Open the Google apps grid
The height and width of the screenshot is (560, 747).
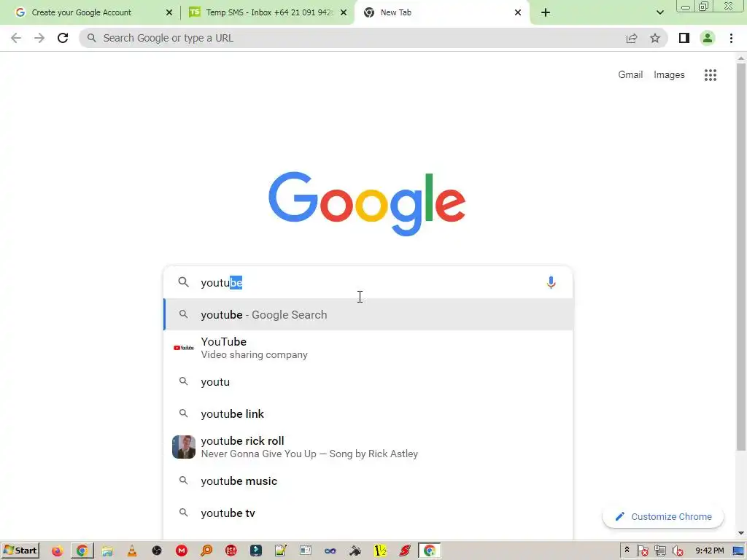coord(711,75)
